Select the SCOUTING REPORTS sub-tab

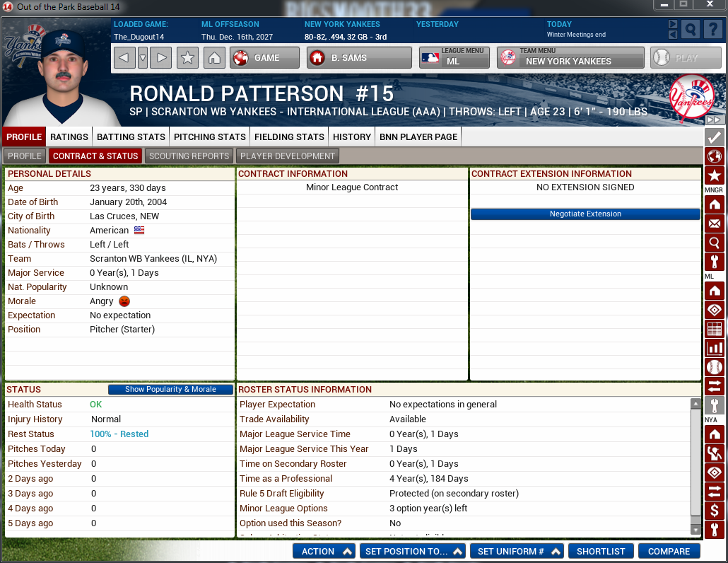click(189, 156)
